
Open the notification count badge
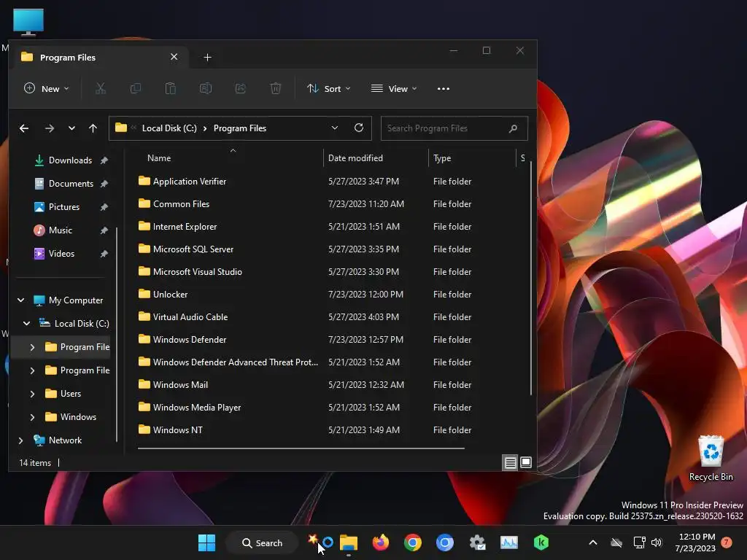727,542
